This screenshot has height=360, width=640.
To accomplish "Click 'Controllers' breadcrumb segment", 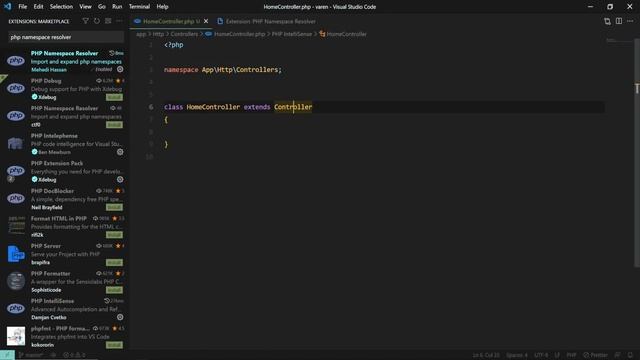I will tap(184, 34).
